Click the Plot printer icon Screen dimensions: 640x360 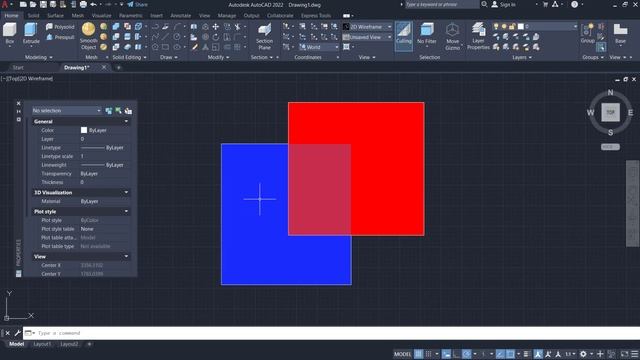(x=83, y=4)
